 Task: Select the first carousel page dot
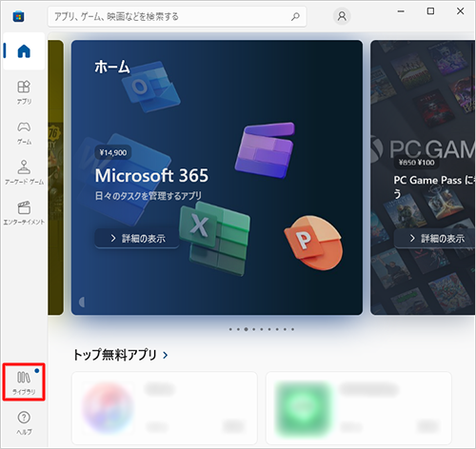230,329
